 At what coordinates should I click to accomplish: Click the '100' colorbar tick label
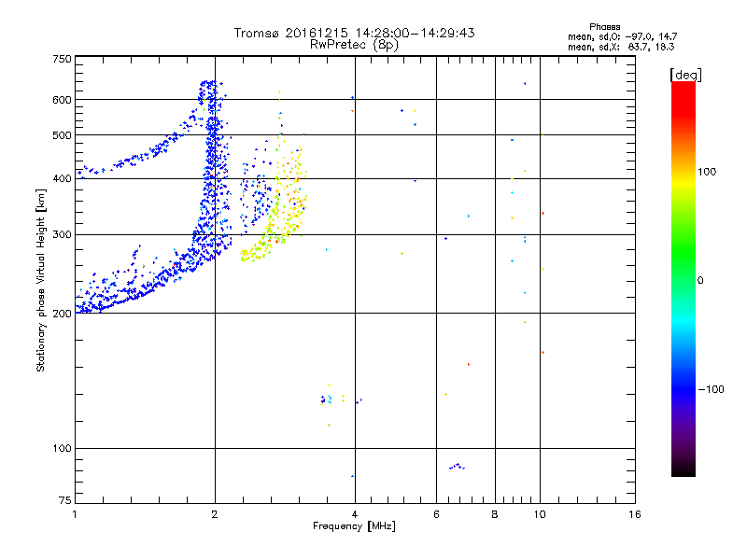707,172
